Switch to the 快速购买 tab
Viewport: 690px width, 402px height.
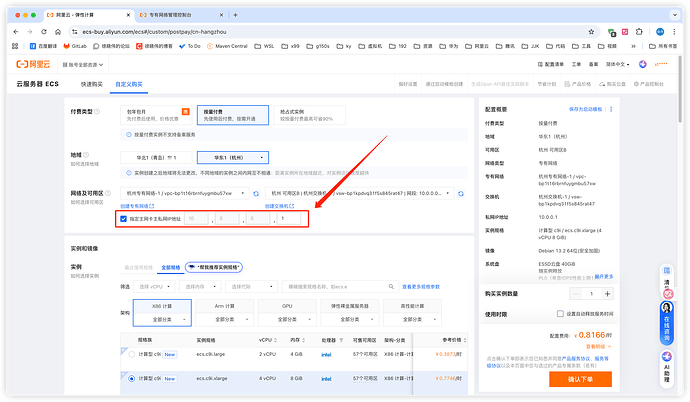(x=92, y=84)
